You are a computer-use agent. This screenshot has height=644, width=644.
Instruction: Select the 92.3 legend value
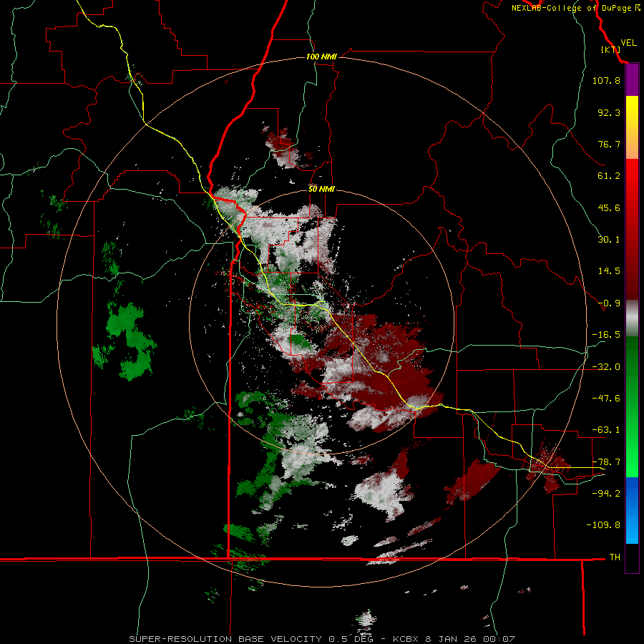pyautogui.click(x=609, y=112)
